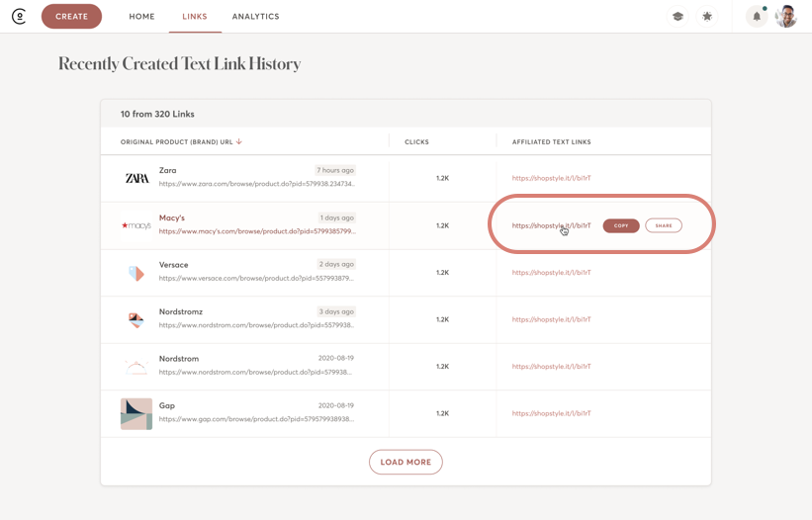Copy the Macy's affiliated link
This screenshot has width=812, height=520.
click(x=621, y=225)
